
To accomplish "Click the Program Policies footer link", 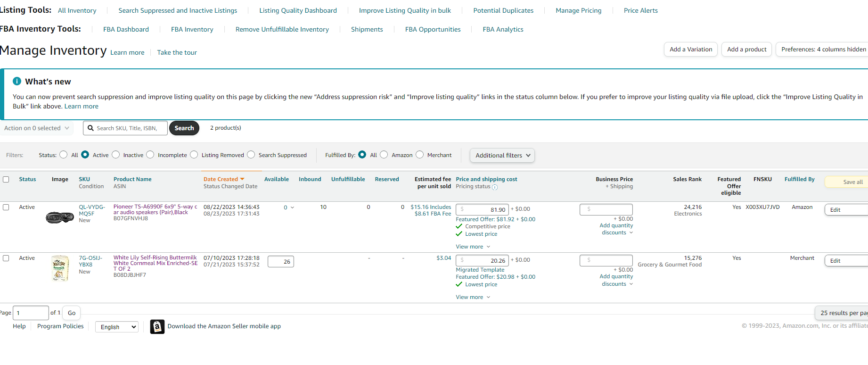I will [x=60, y=326].
